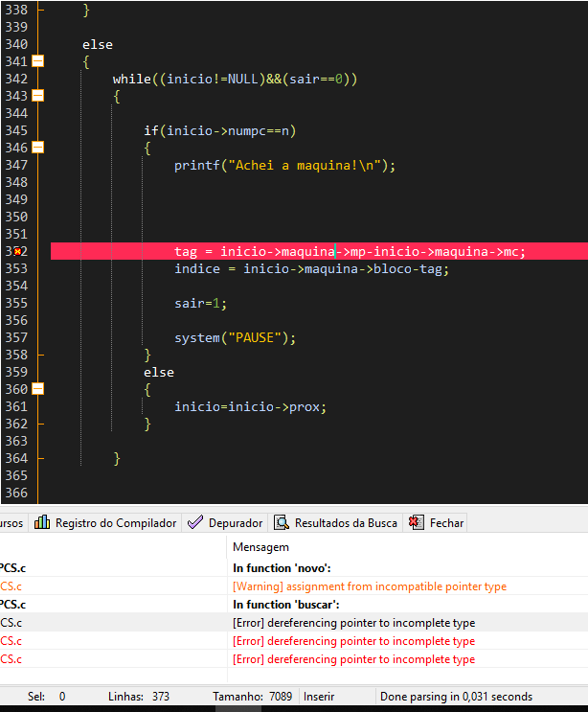Click "Done parsing in 0,031 seconds" status text
The image size is (588, 712).
tap(456, 696)
